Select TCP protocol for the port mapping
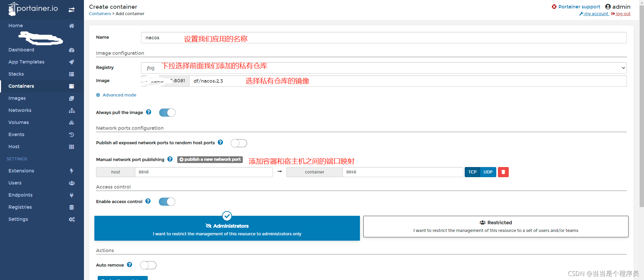The width and height of the screenshot is (644, 280). point(472,172)
